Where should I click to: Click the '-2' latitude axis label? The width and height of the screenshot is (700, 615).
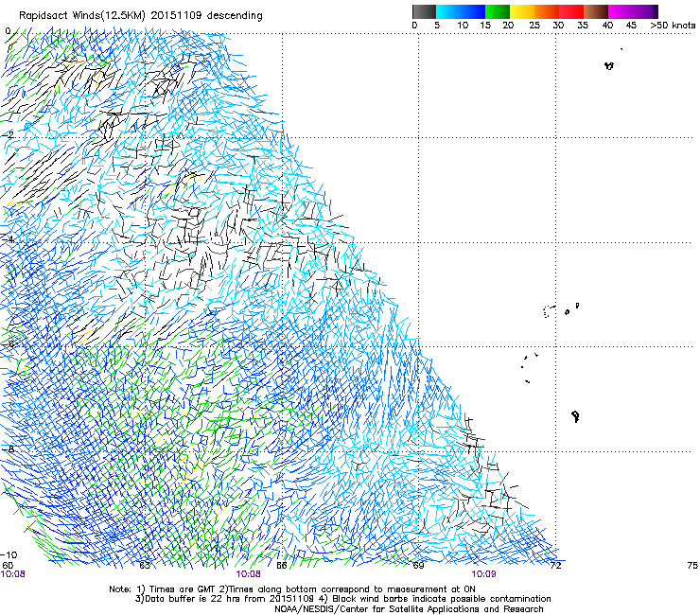[9, 135]
